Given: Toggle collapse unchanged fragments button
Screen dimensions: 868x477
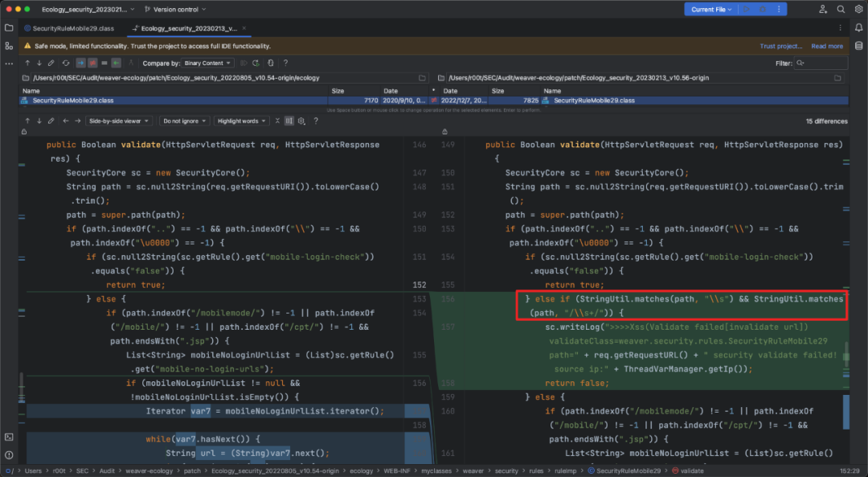Looking at the screenshot, I should point(277,121).
